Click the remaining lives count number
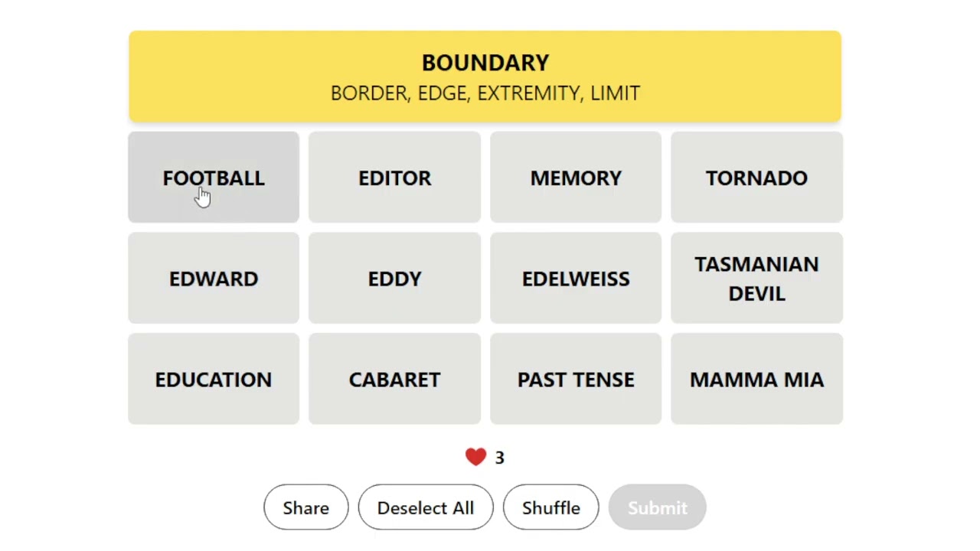Image resolution: width=980 pixels, height=551 pixels. [x=499, y=458]
